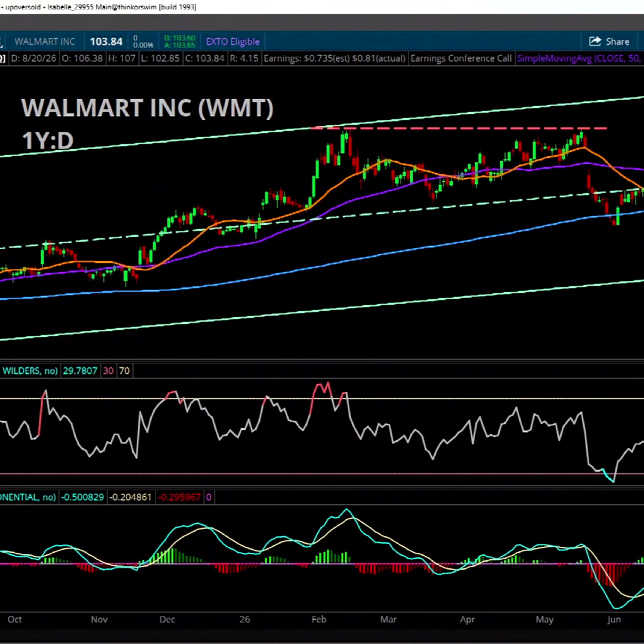Click the RSI overbought level 70
The image size is (644, 644).
click(x=124, y=371)
